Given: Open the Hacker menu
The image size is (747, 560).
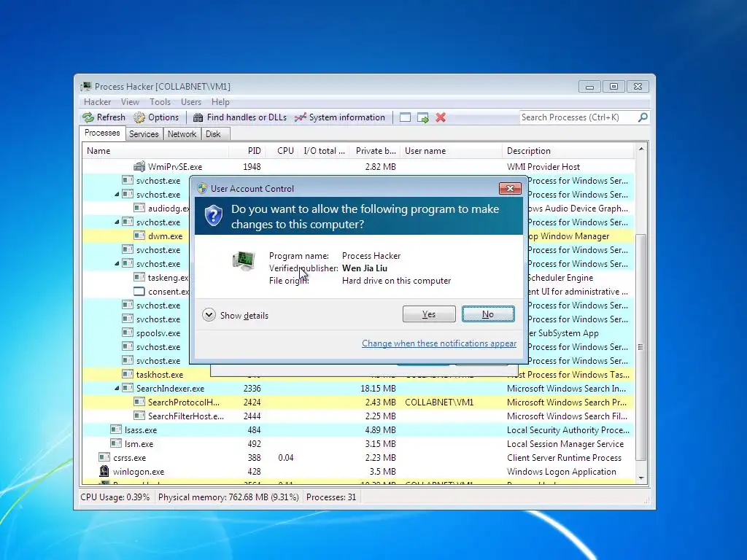Looking at the screenshot, I should [97, 102].
